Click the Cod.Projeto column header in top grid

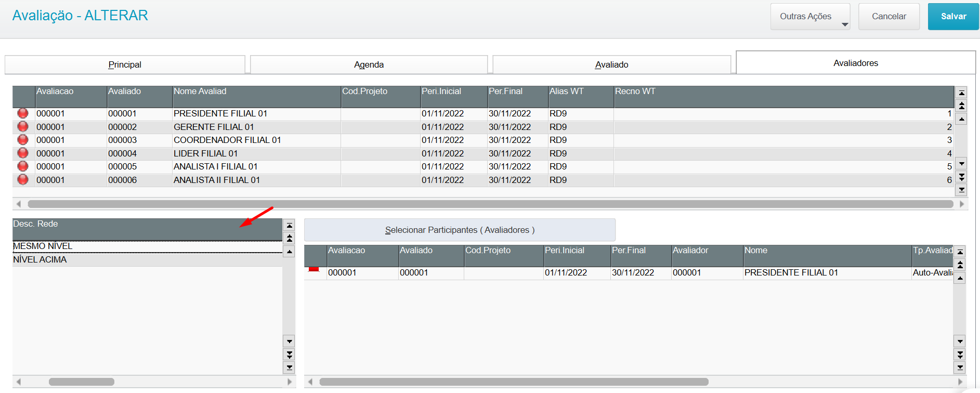[x=381, y=97]
